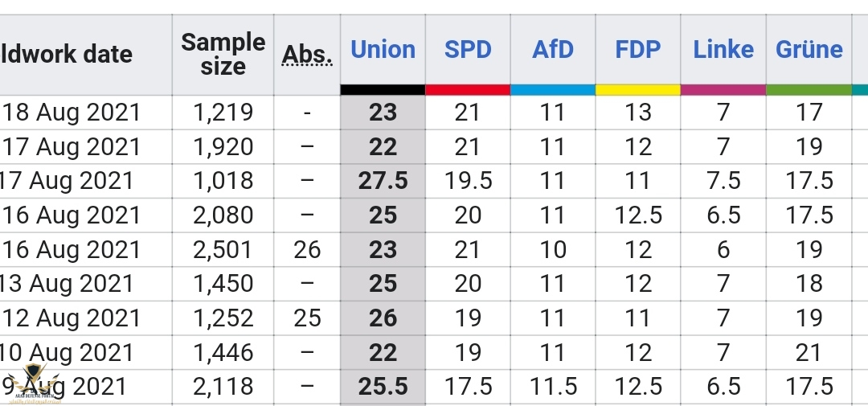Open the FDP party link
Screen dimensions: 868x406
[637, 49]
